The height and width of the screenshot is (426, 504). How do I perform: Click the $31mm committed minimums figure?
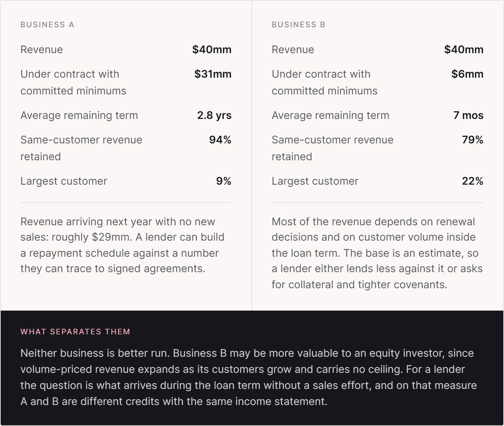[x=213, y=74]
